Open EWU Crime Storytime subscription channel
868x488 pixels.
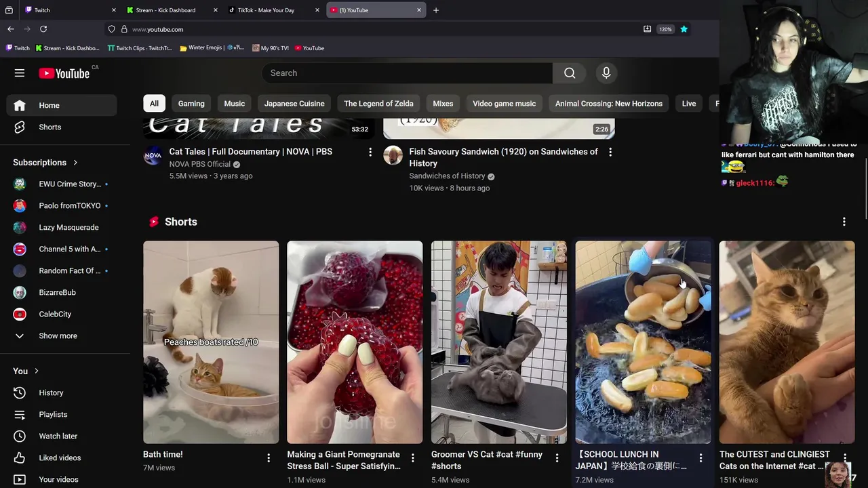click(62, 184)
